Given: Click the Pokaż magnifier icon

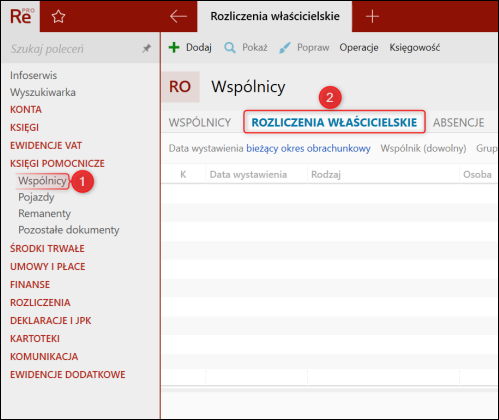Looking at the screenshot, I should pos(230,48).
